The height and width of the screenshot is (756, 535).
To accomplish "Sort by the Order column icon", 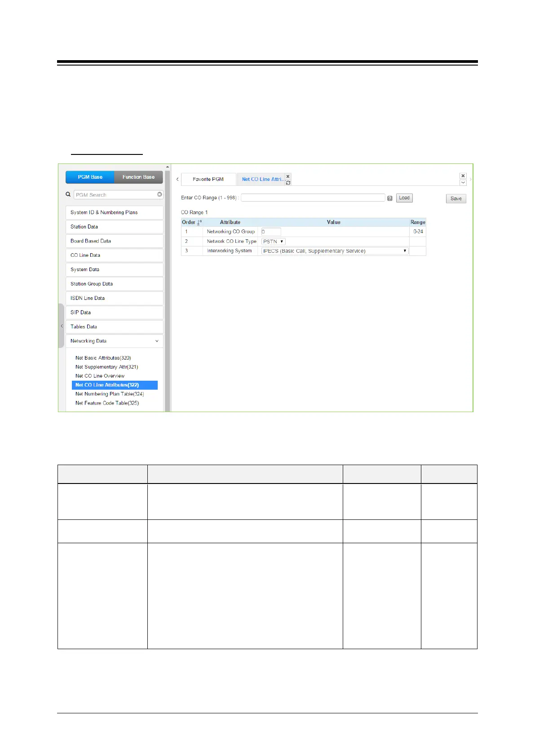I will [x=199, y=222].
